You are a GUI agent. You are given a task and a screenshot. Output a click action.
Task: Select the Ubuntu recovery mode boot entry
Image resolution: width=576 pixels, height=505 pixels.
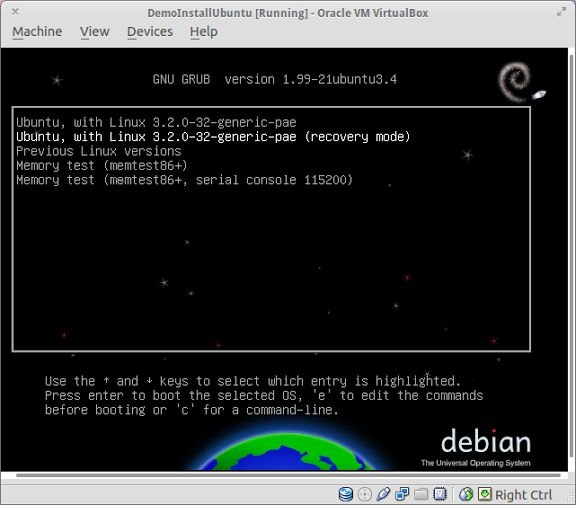[213, 137]
